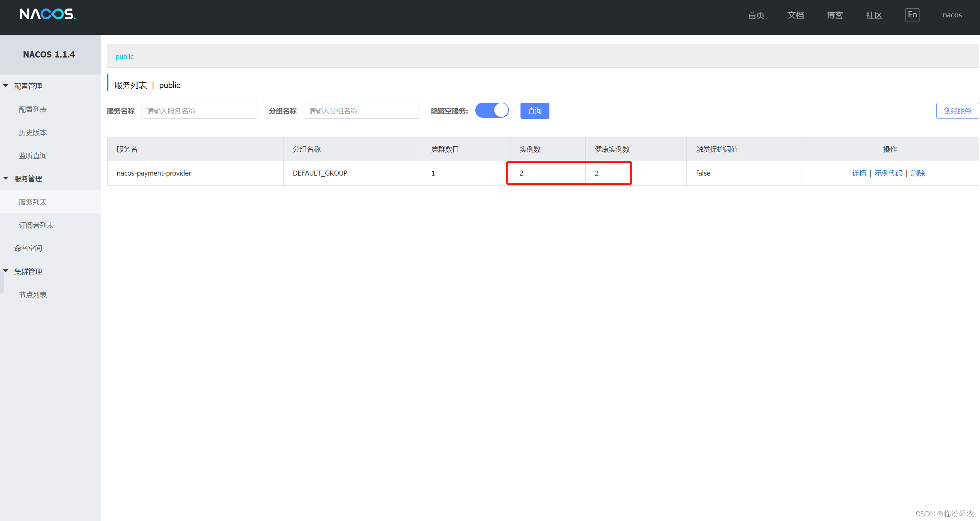Open 历史版本 in sidebar

point(33,133)
